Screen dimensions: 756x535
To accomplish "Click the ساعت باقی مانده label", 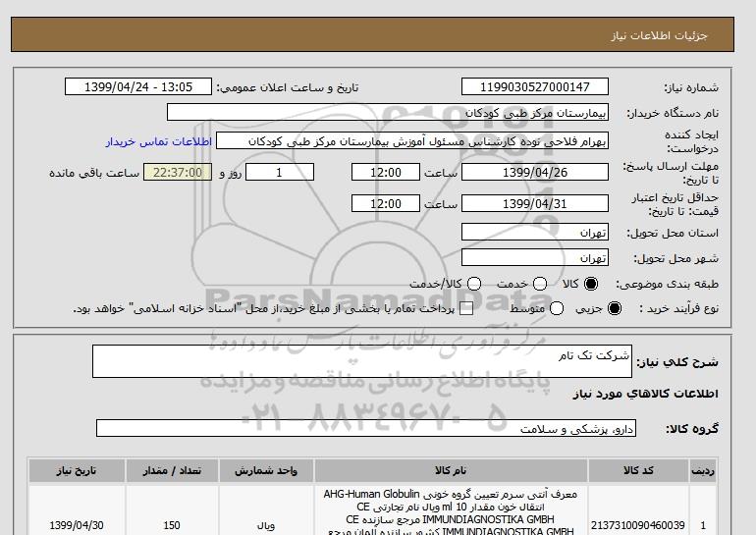I will 94,173.
